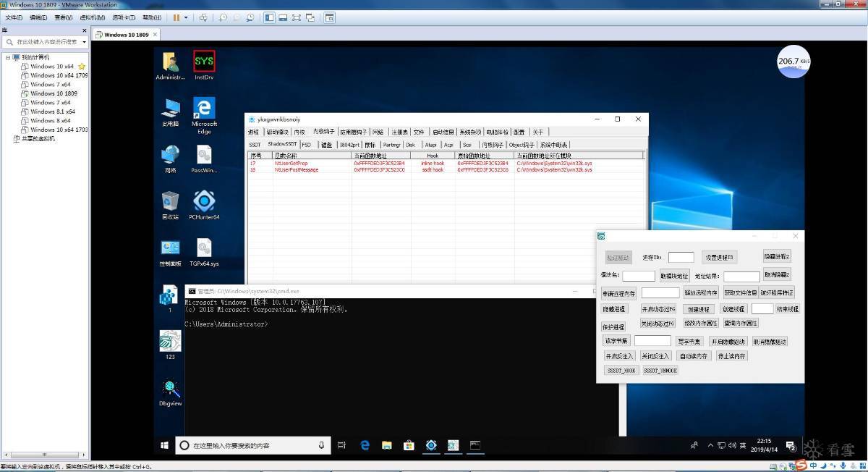Select the NtUserPostMessage row
Screen dimensions: 868x472
446,169
